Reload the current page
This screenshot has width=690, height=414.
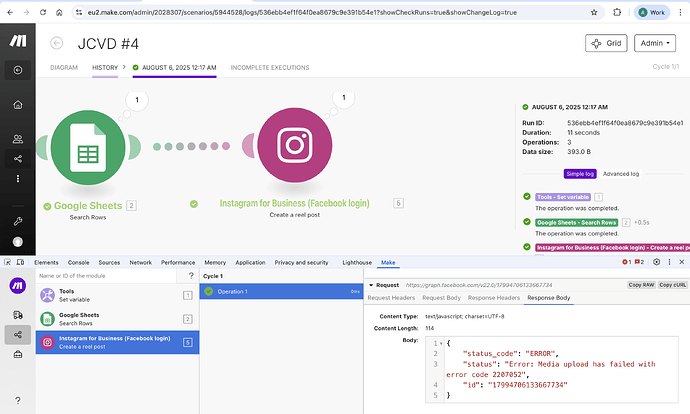pos(43,12)
